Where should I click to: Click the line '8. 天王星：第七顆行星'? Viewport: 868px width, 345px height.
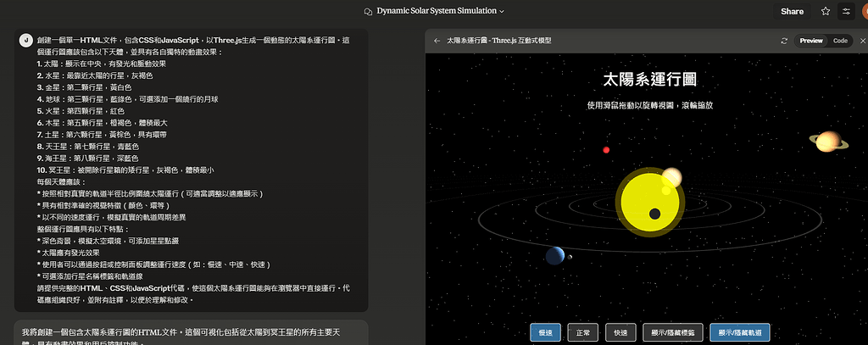point(88,146)
